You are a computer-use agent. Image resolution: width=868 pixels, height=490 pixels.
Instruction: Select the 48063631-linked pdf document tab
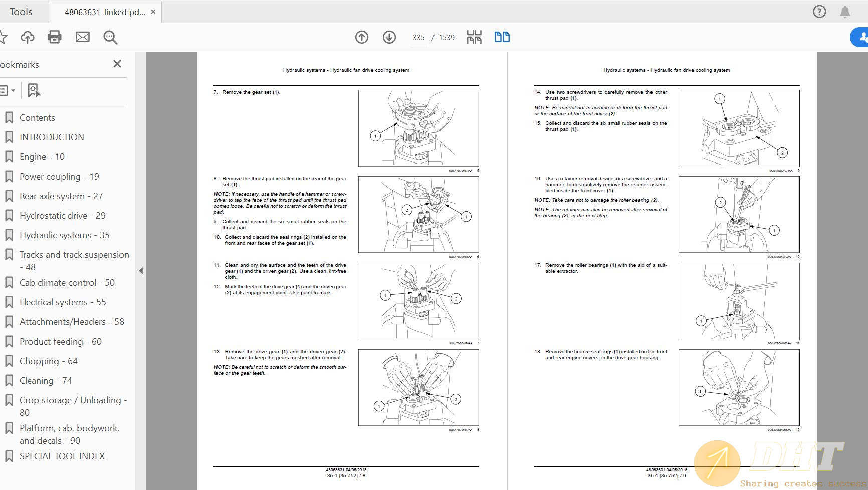coord(104,12)
